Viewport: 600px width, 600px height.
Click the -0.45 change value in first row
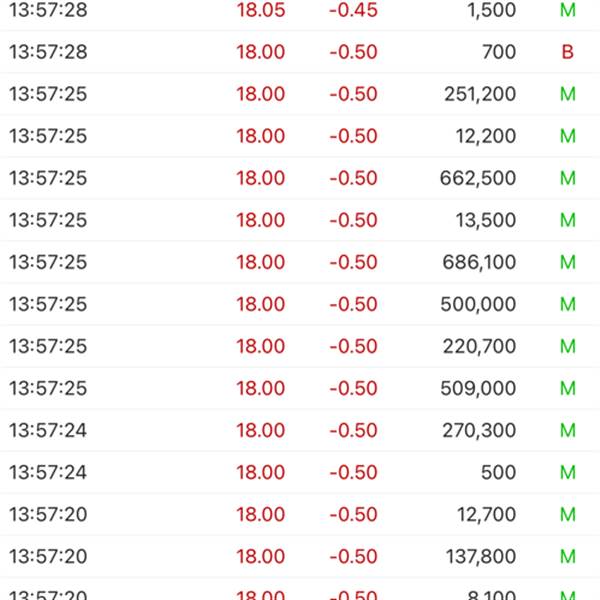pos(353,10)
